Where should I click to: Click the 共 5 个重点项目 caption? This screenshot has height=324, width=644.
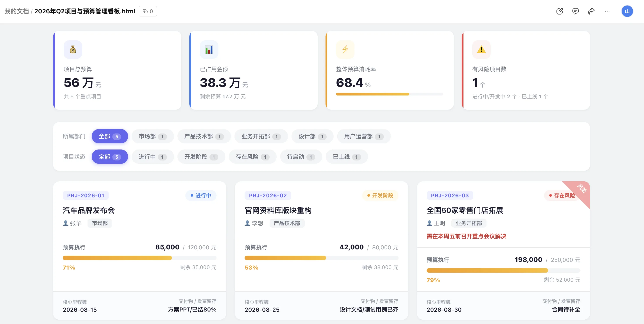[82, 97]
